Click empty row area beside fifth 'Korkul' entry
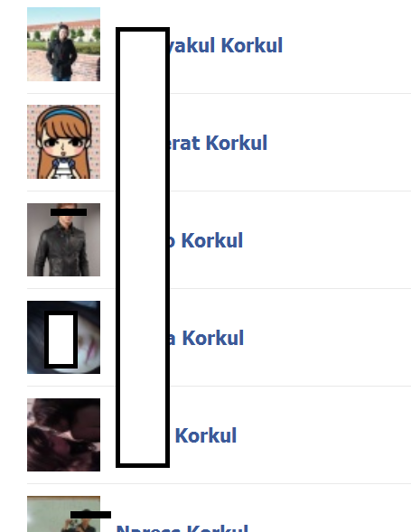This screenshot has height=532, width=411. coord(324,435)
